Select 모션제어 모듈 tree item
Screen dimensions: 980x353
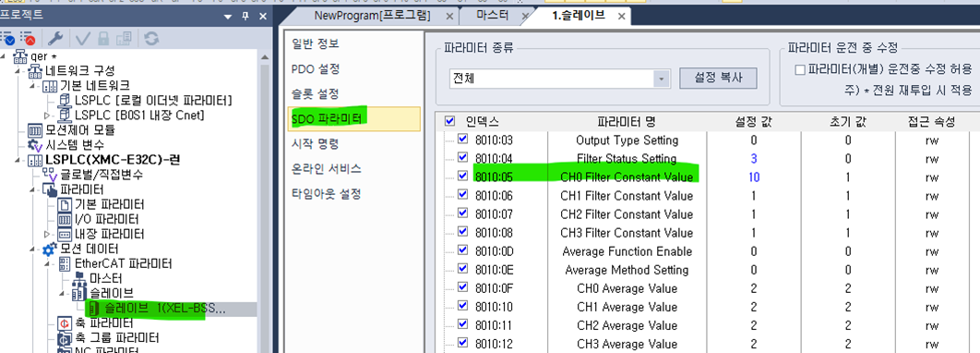pyautogui.click(x=80, y=130)
